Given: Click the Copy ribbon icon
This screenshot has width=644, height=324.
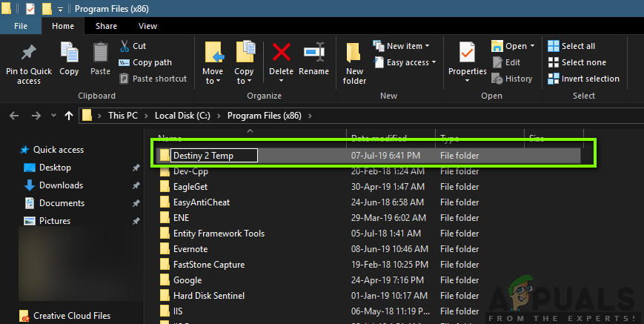Looking at the screenshot, I should pyautogui.click(x=69, y=52).
